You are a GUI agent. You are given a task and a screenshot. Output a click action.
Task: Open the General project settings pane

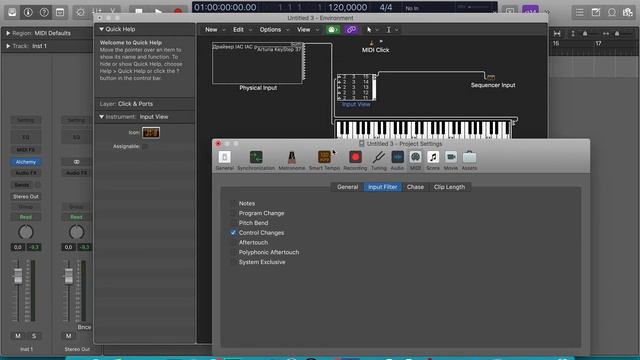[224, 160]
